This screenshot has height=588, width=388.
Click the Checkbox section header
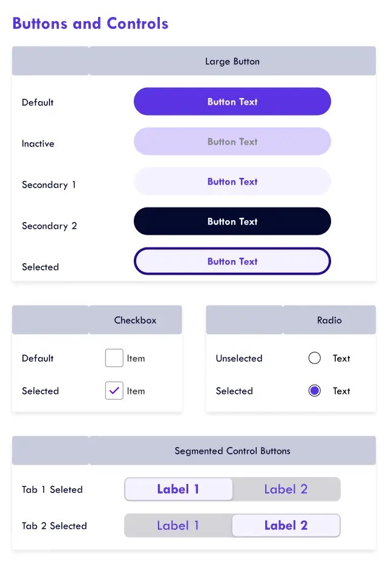(x=135, y=320)
